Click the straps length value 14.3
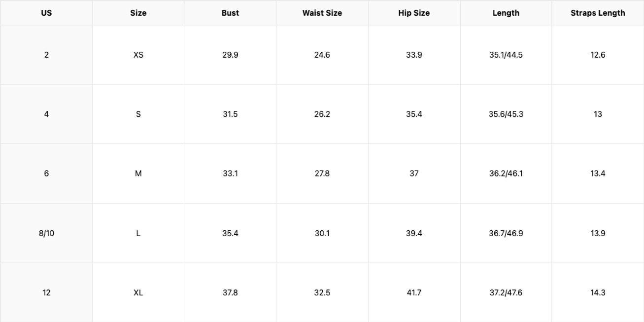 coord(598,292)
